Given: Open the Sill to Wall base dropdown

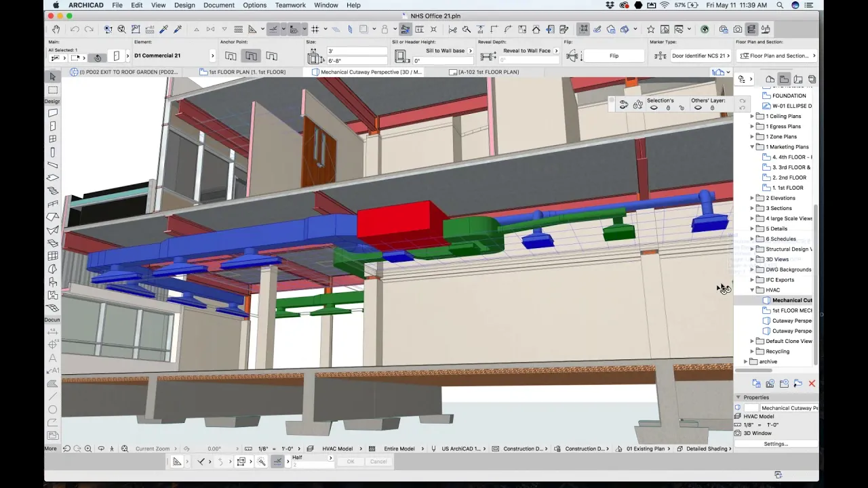Looking at the screenshot, I should click(x=470, y=51).
